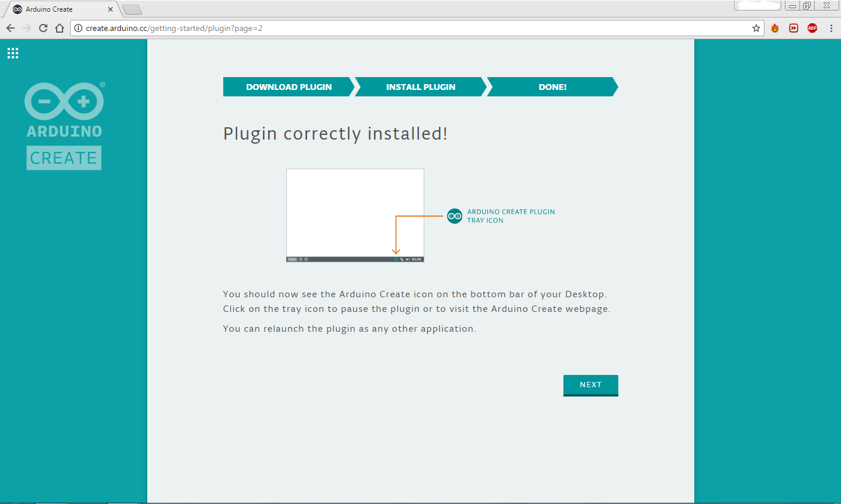Open the Hola VPN extension icon

[774, 27]
